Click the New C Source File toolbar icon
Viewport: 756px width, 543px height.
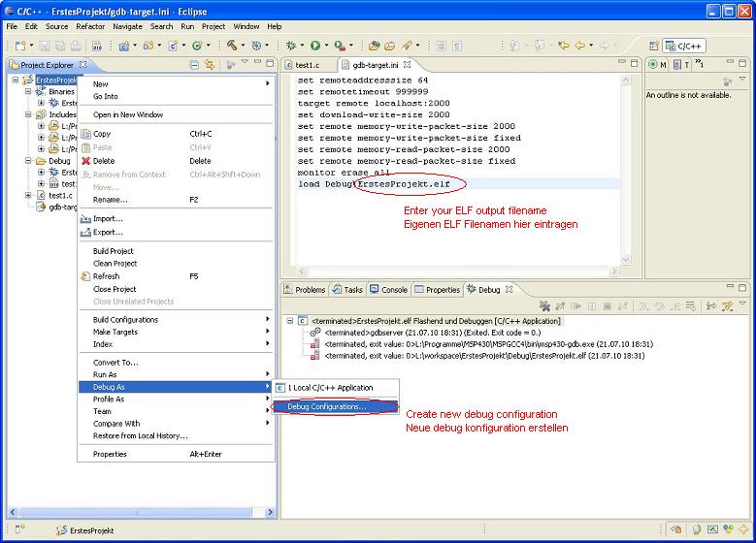(173, 46)
